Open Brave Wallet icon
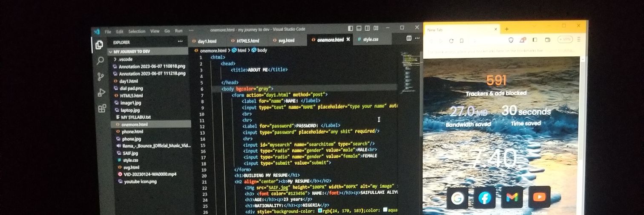This screenshot has width=644, height=215. [547, 40]
